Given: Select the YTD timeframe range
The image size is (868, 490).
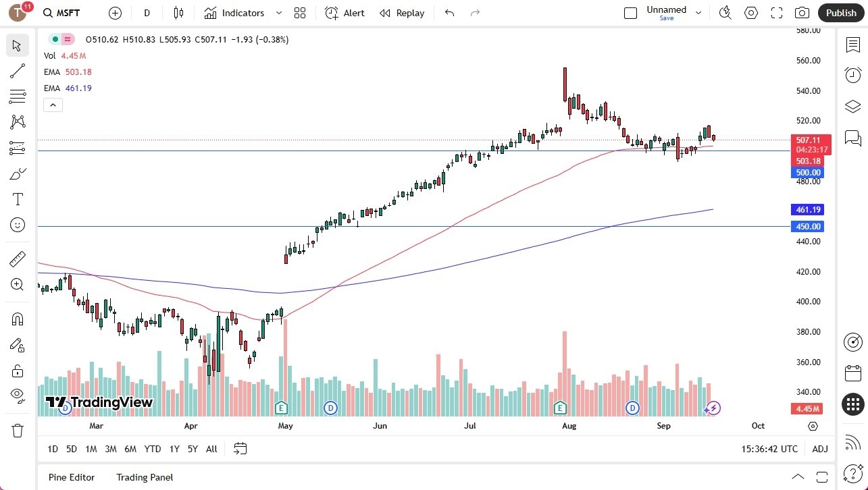Looking at the screenshot, I should click(x=152, y=449).
